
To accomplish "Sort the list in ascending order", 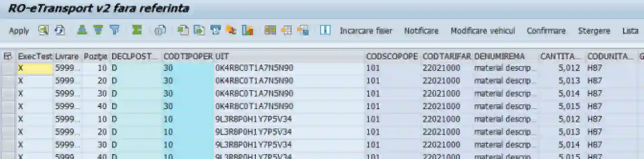I will pos(82,31).
